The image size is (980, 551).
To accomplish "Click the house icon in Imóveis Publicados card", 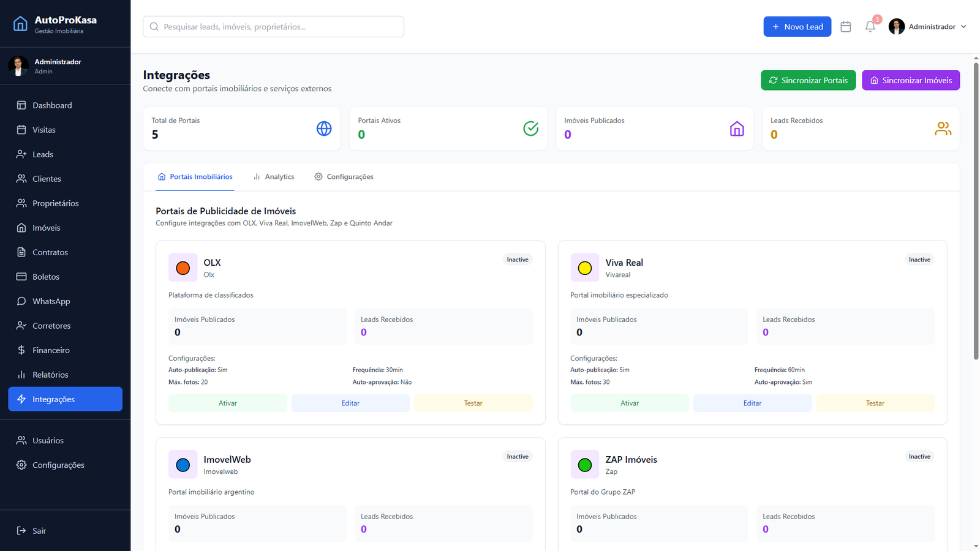I will coord(737,129).
